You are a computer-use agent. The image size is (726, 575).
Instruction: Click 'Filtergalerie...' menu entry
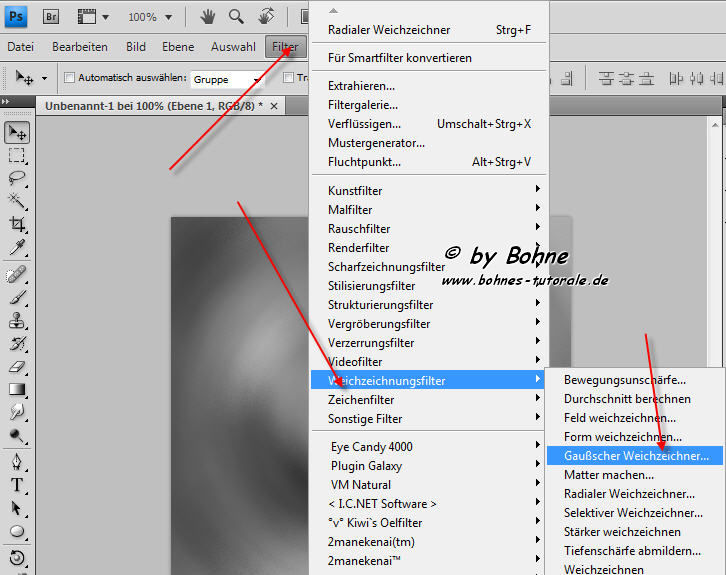[x=363, y=105]
